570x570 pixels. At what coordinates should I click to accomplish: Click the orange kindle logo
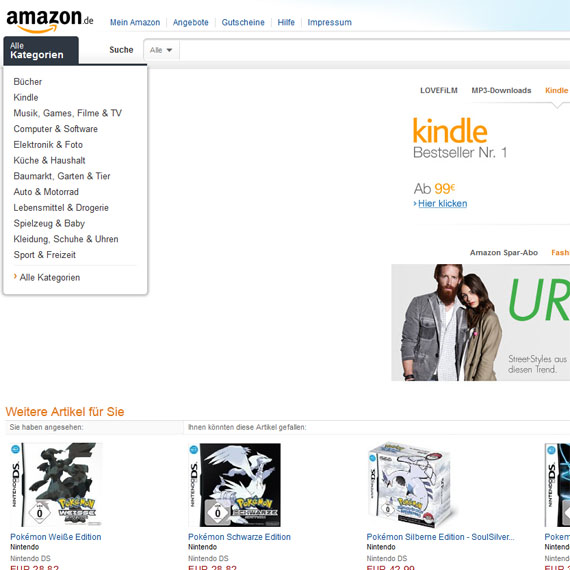(450, 131)
